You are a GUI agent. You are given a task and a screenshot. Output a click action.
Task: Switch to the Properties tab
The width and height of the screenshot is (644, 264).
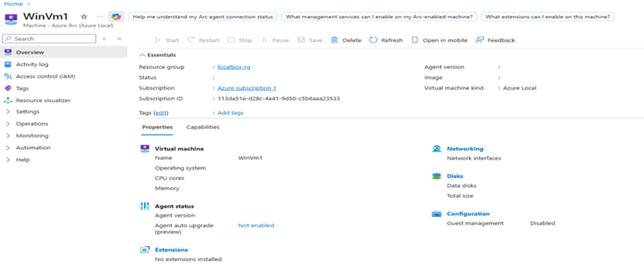coord(157,127)
